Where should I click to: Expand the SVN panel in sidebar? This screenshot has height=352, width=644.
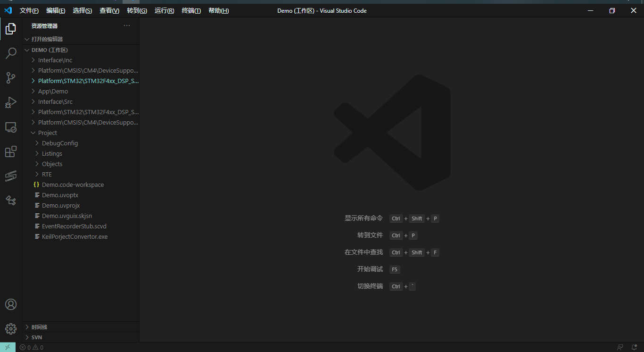click(x=81, y=337)
